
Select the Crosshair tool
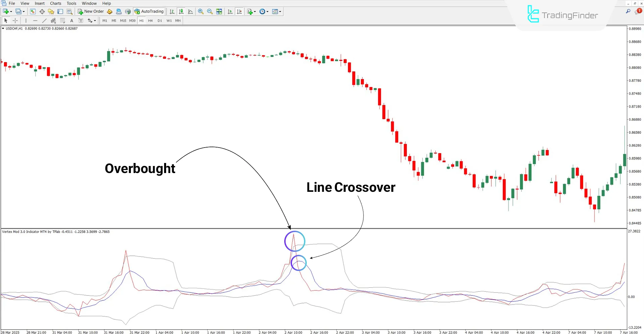[x=15, y=20]
